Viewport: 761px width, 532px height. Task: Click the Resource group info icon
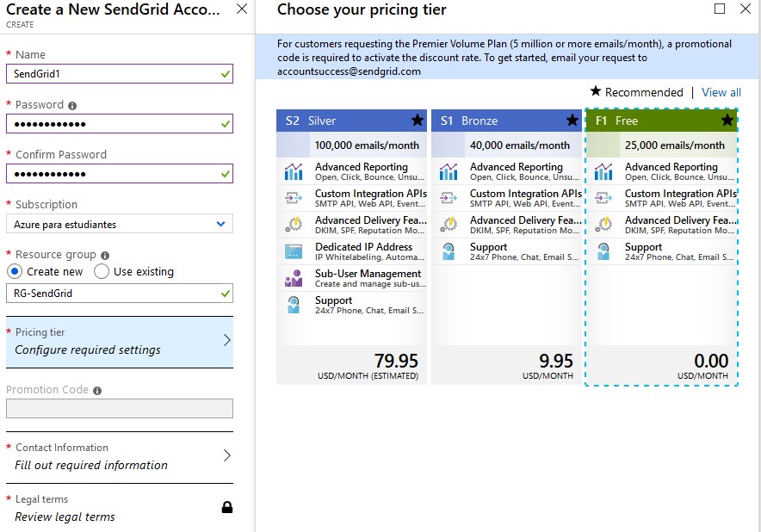point(105,256)
